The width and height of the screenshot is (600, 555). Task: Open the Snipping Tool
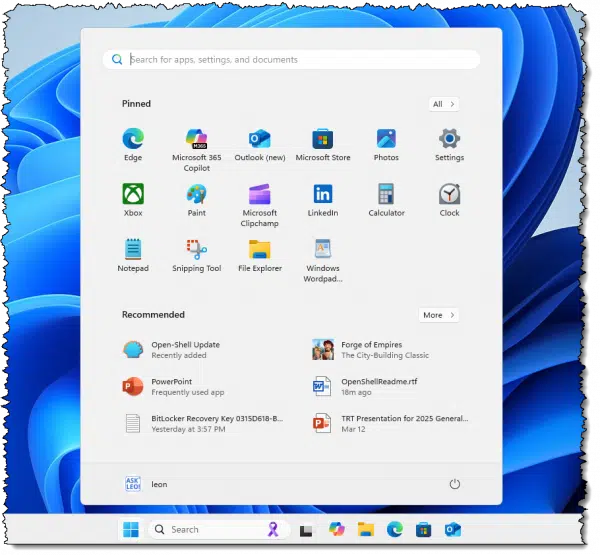coord(197,255)
